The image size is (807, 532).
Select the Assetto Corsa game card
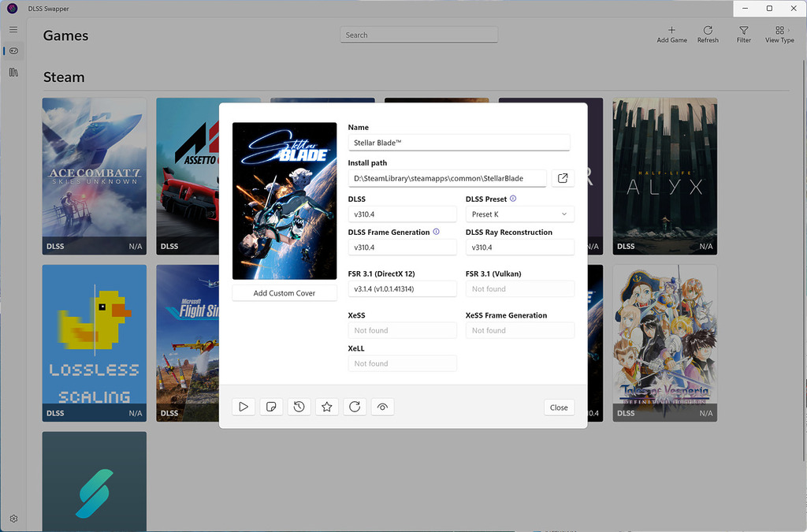coord(188,176)
